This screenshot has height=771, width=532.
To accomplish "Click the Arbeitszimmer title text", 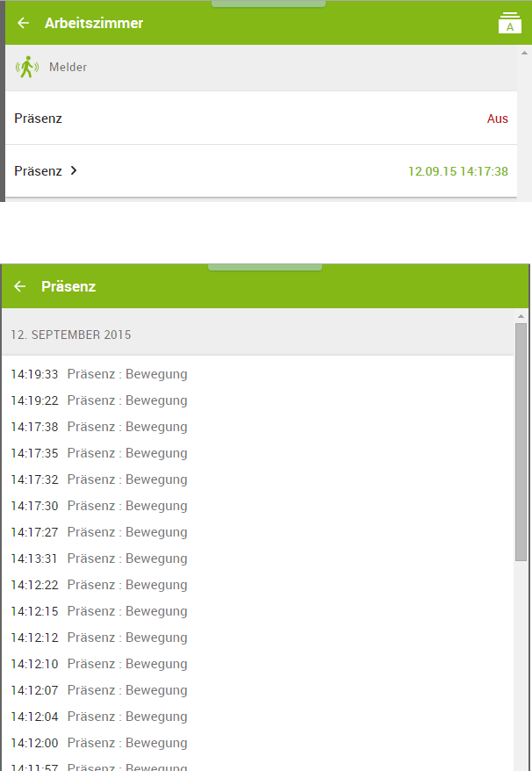I will pyautogui.click(x=94, y=23).
